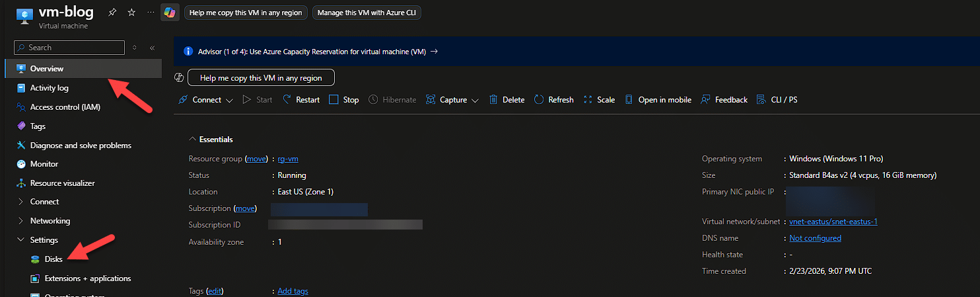Select Overview in the sidebar
The width and height of the screenshot is (980, 297).
coord(83,69)
